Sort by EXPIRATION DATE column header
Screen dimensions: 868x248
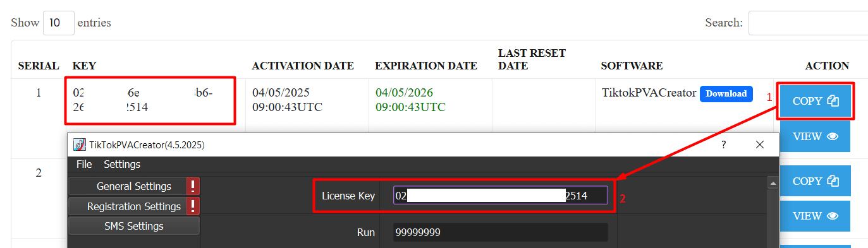pos(426,66)
